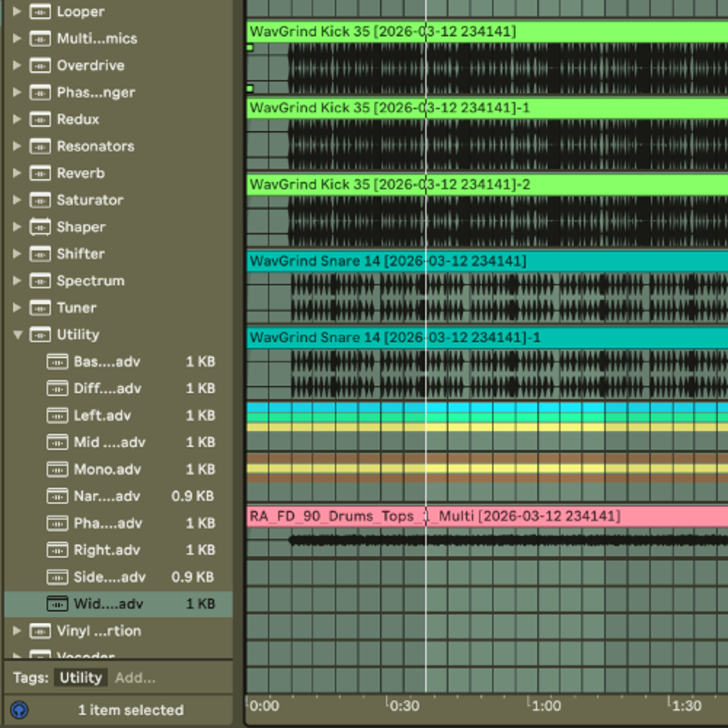Click the headphone preview icon
Screen dimensions: 728x728
[x=19, y=710]
